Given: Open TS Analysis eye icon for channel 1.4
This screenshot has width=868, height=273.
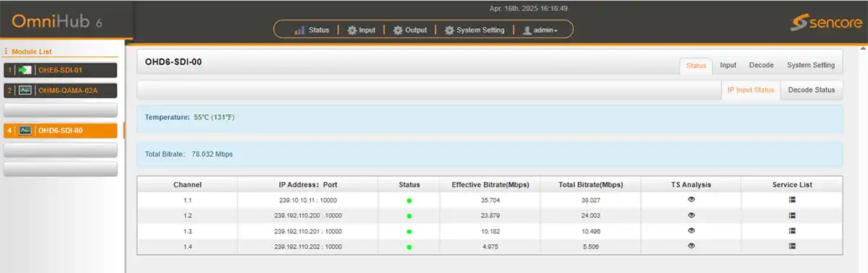Looking at the screenshot, I should pos(691,246).
